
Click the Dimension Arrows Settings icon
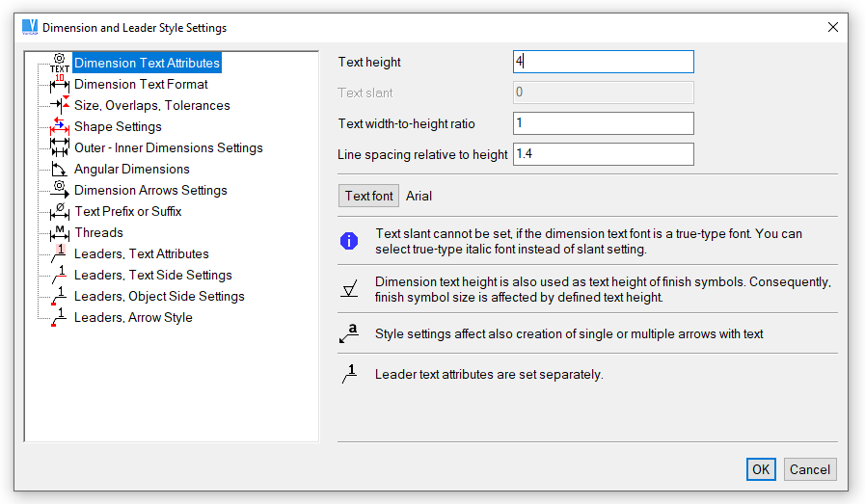(60, 191)
